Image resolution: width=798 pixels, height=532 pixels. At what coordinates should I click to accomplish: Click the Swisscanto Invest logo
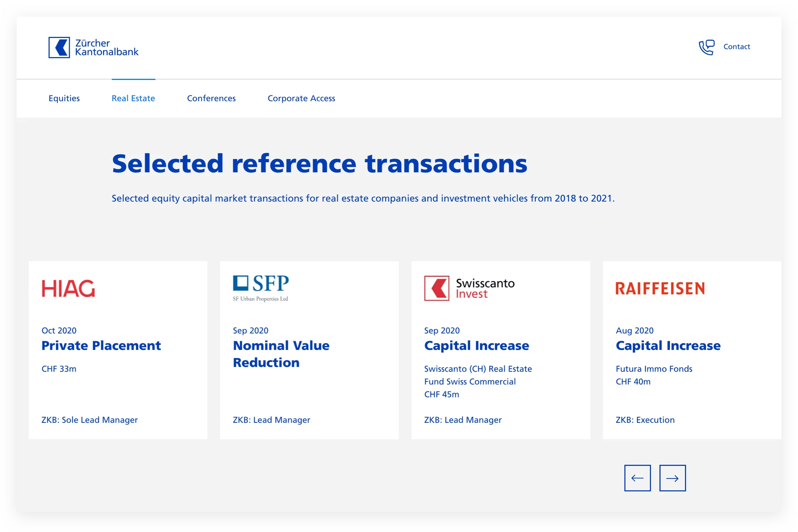tap(469, 288)
